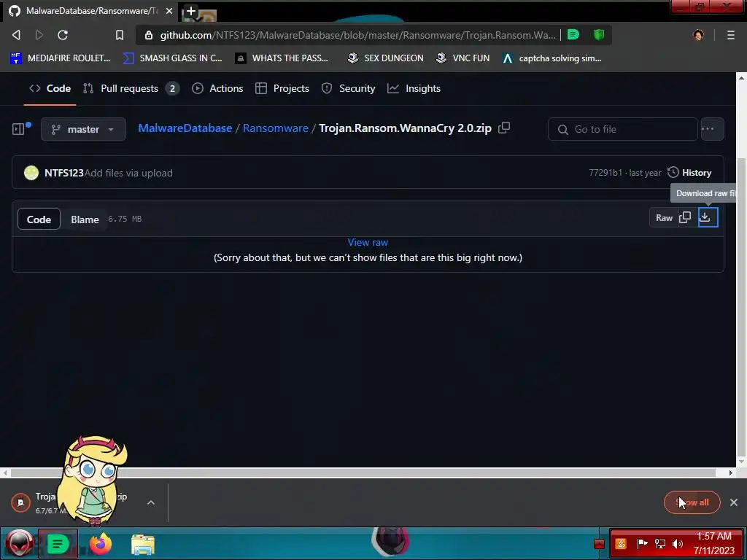Screen dimensions: 747x560
Task: Bookmark this page using the bookmark icon
Action: pos(120,35)
